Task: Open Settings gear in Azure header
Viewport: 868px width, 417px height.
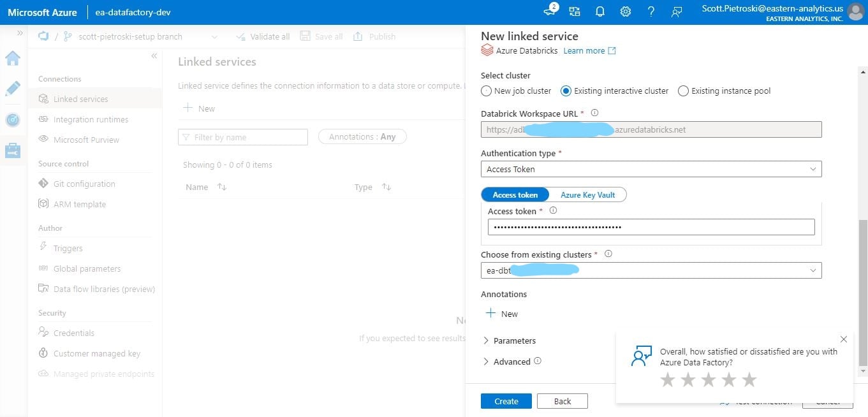Action: 626,11
